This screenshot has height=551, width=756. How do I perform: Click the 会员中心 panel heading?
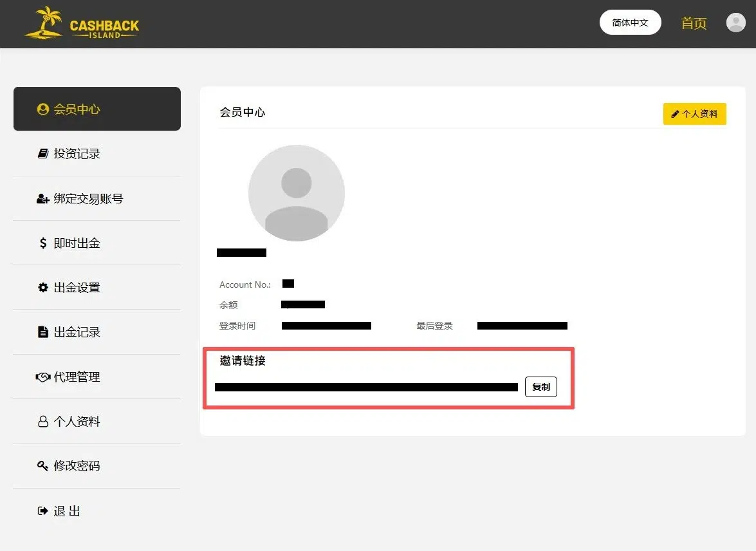click(243, 112)
